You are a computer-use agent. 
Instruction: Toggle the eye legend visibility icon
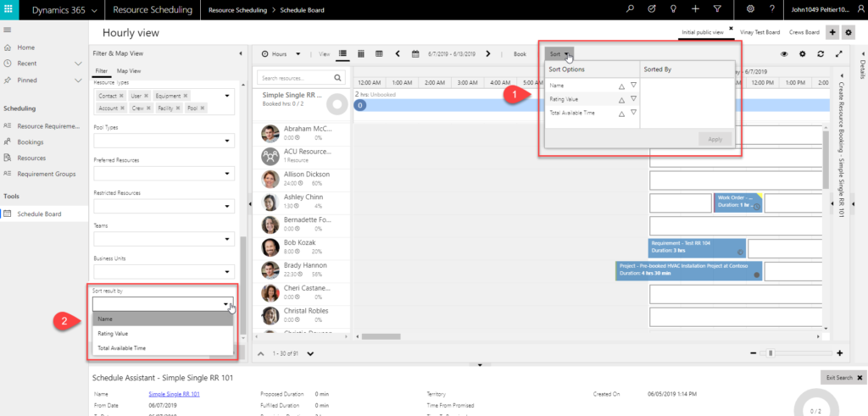pos(784,53)
